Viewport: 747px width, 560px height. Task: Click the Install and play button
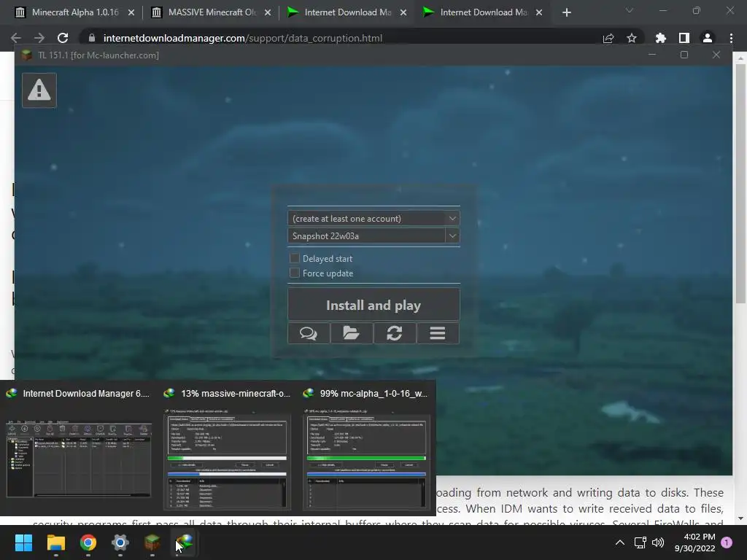(373, 305)
